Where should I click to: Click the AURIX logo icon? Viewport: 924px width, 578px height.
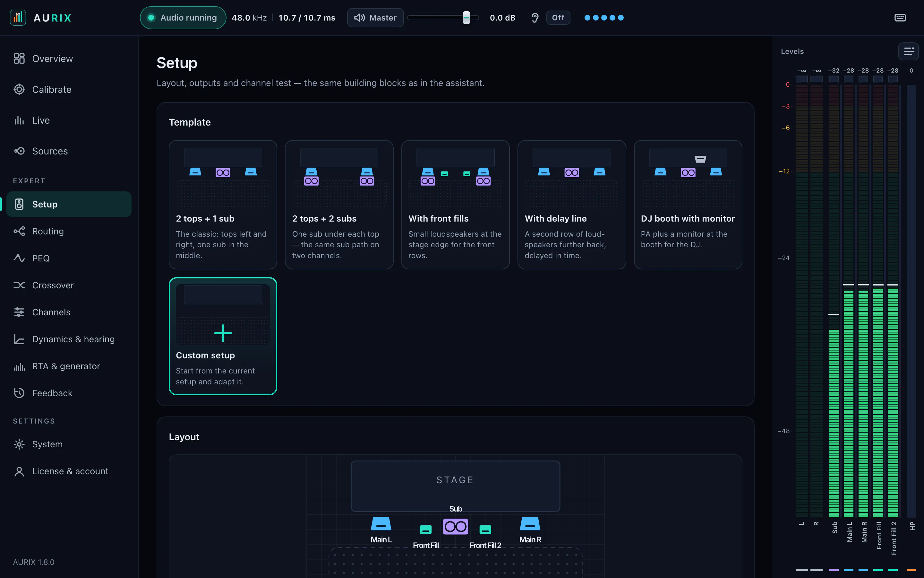tap(18, 18)
